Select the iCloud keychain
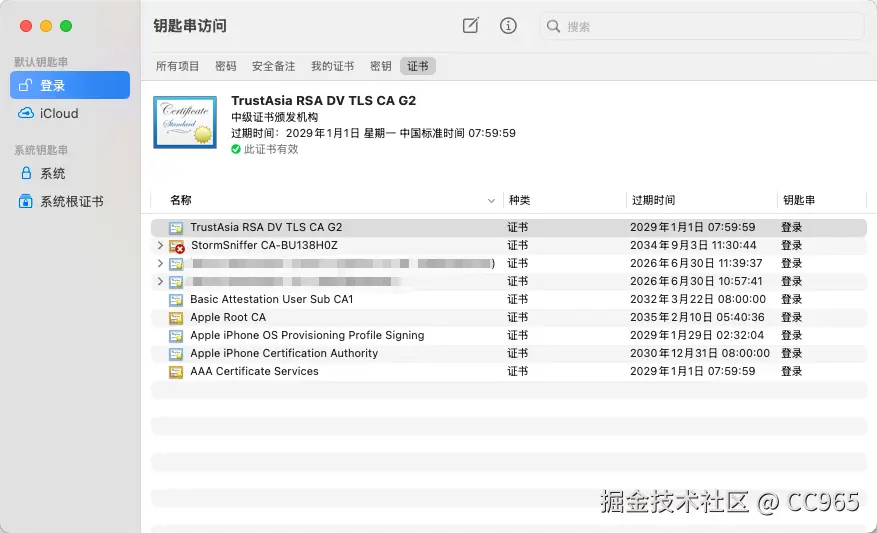877x533 pixels. [70, 113]
